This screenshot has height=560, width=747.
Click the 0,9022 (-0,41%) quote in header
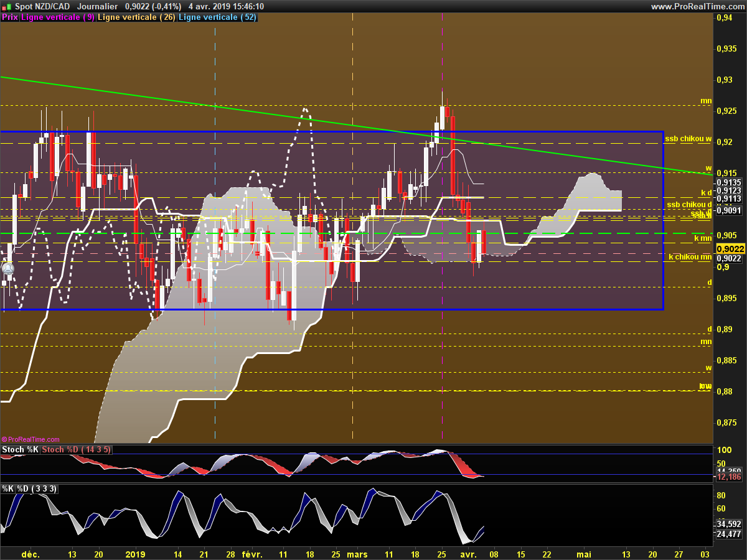pos(153,6)
